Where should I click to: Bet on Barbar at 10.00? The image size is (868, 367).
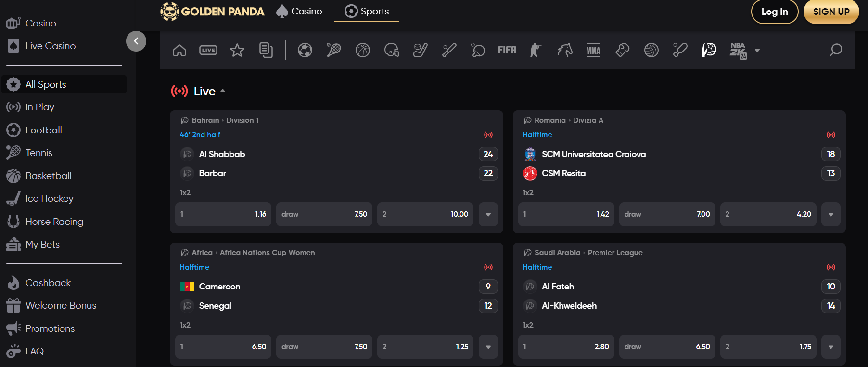[x=425, y=214]
